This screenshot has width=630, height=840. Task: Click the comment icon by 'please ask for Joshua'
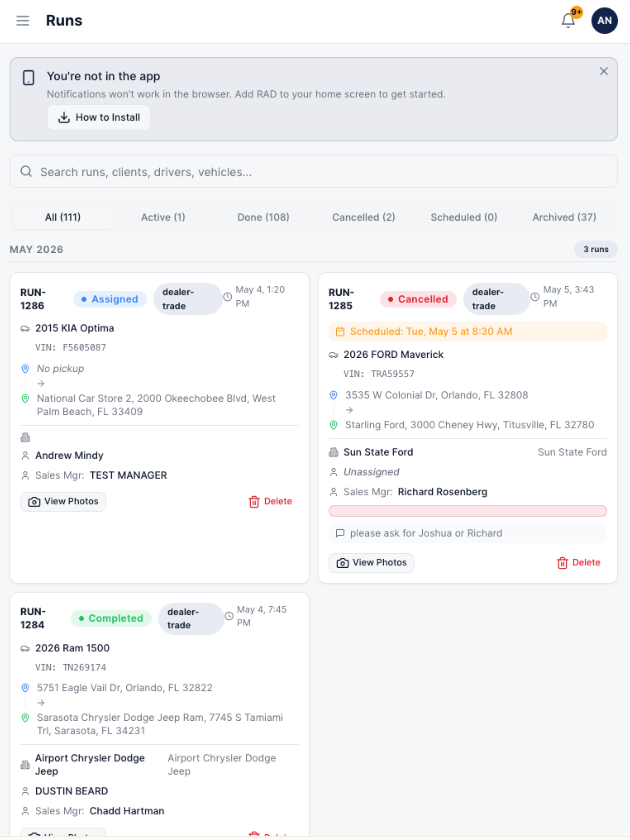click(x=340, y=534)
